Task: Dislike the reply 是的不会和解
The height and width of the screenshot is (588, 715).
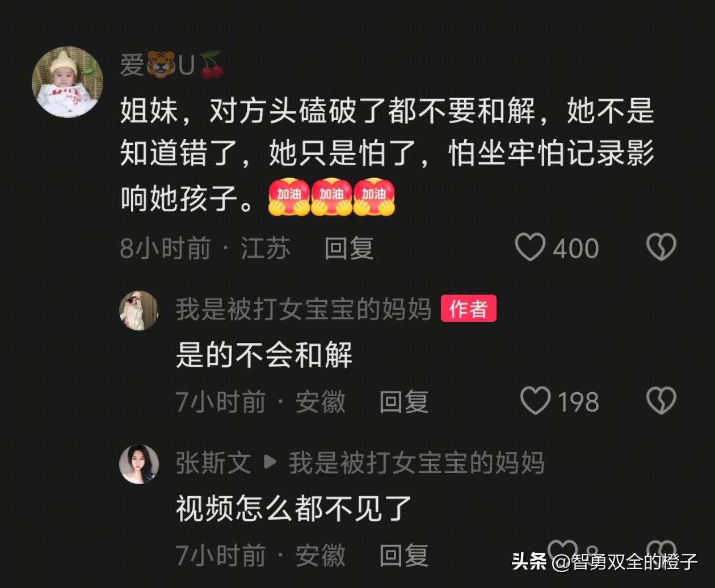Action: click(x=661, y=401)
